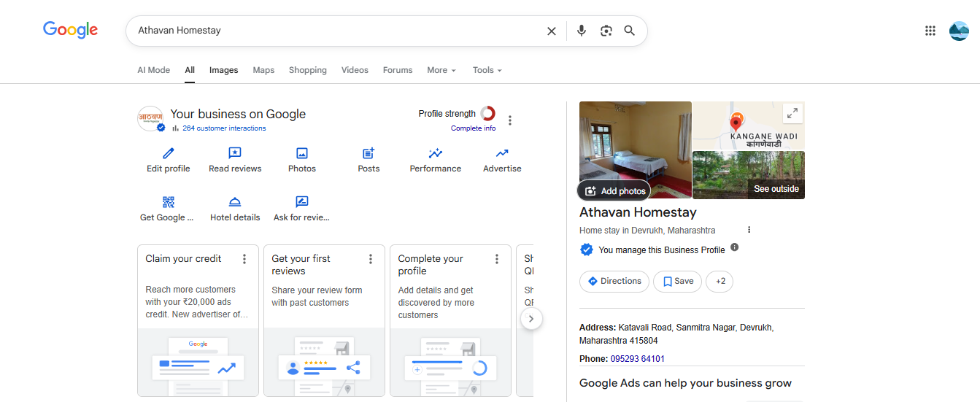Open the Performance icon
This screenshot has height=402, width=980.
[436, 153]
